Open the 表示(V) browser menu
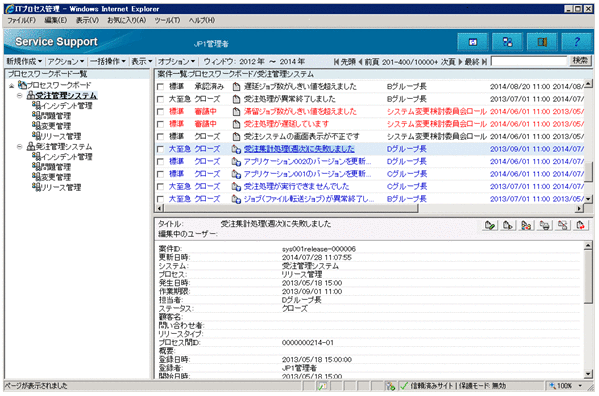599x396 pixels. pyautogui.click(x=87, y=20)
